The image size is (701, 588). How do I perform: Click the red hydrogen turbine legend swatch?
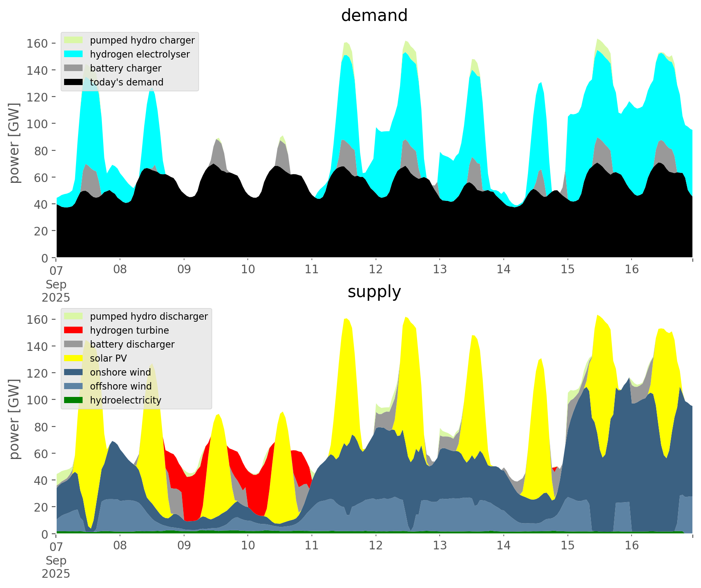74,330
